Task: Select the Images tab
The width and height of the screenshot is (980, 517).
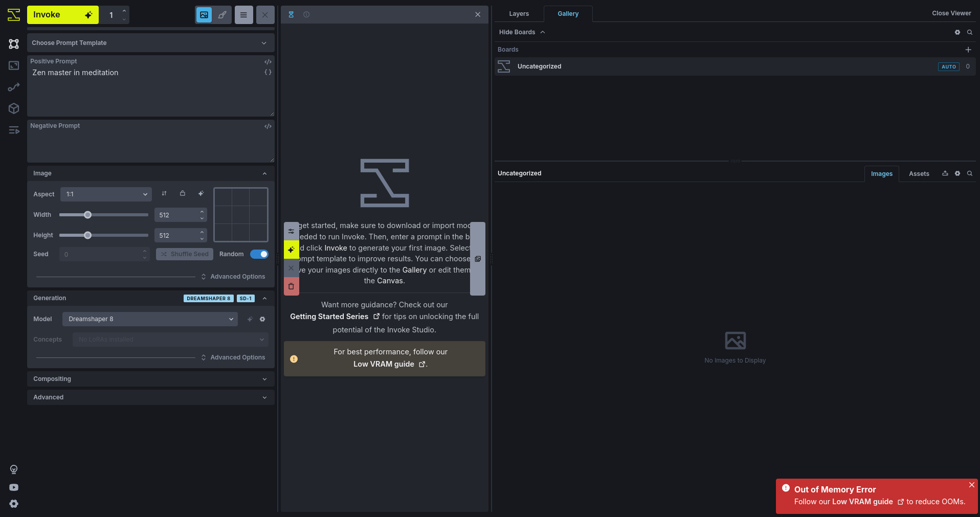Action: pos(881,174)
